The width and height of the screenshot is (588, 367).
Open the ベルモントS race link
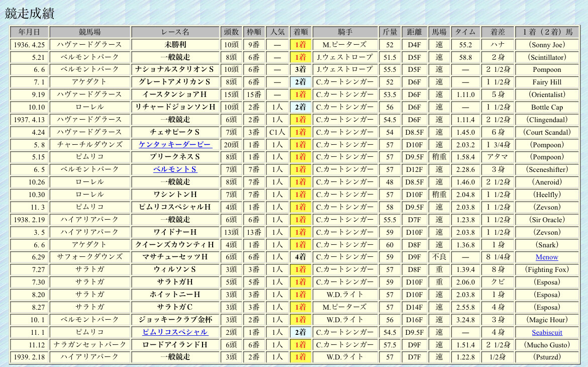175,169
